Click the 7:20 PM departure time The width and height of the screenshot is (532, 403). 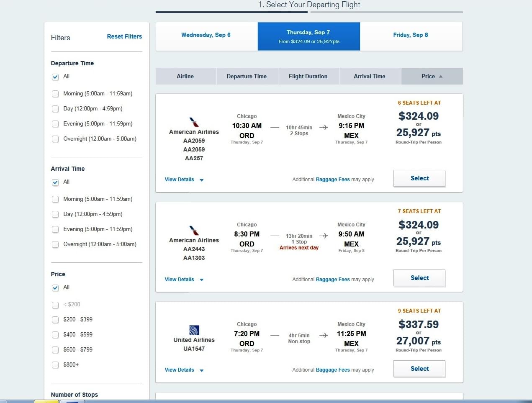click(x=247, y=334)
